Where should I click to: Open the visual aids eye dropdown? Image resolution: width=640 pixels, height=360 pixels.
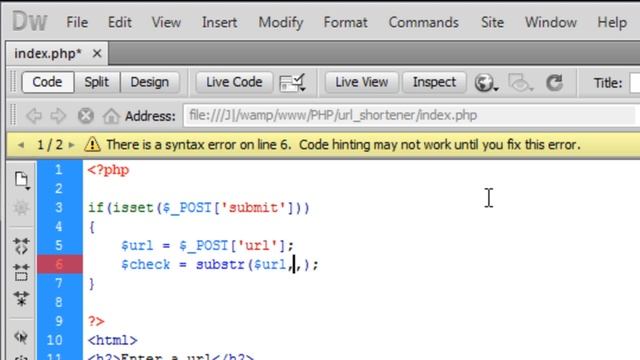pos(520,83)
